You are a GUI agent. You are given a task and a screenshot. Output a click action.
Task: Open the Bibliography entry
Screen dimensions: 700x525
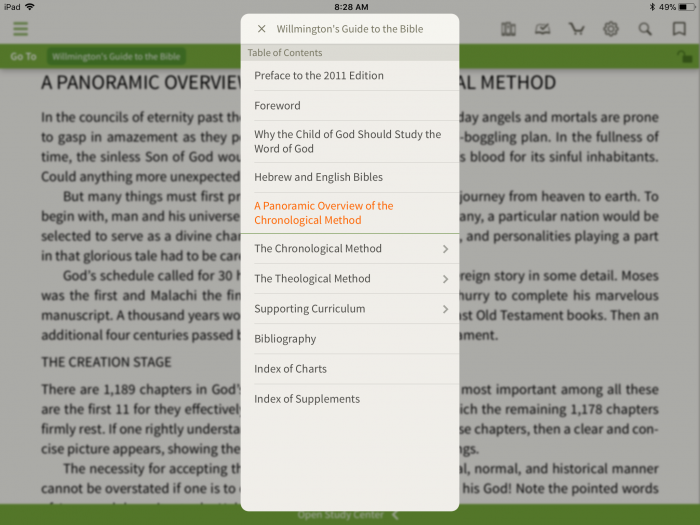click(350, 339)
